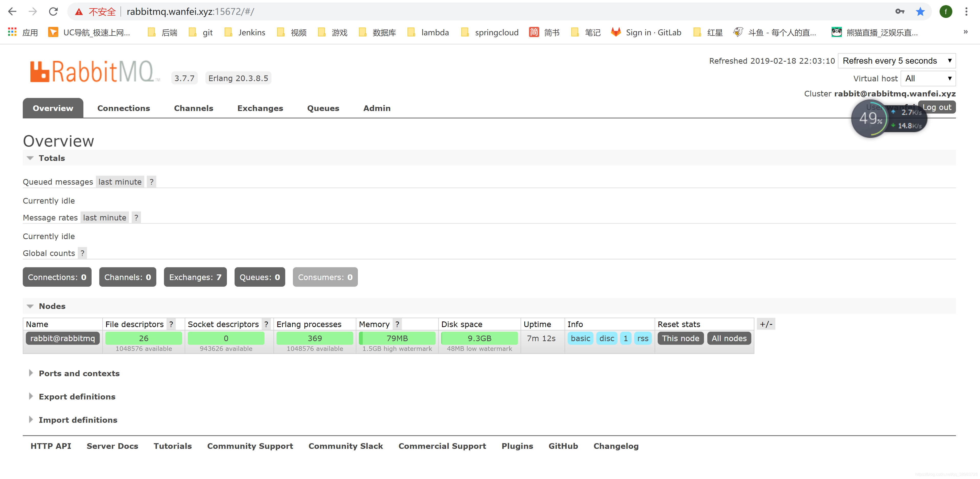Open the saved password key icon
The width and height of the screenshot is (980, 479).
(900, 12)
